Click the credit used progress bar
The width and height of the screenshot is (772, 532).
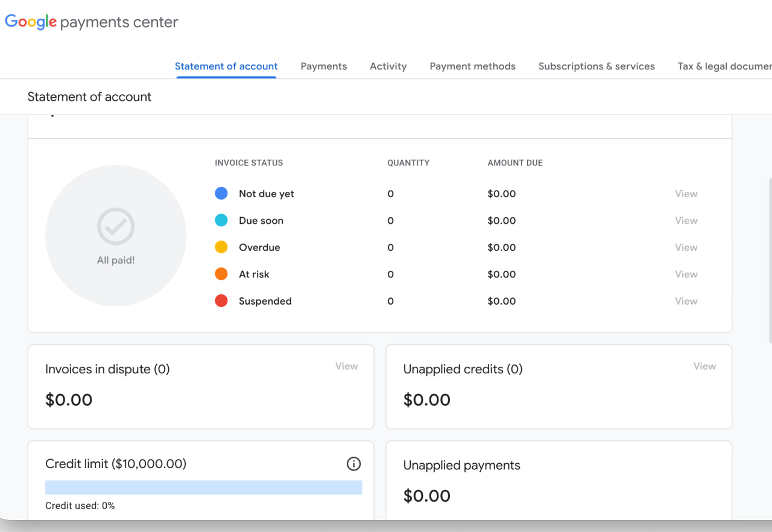204,487
